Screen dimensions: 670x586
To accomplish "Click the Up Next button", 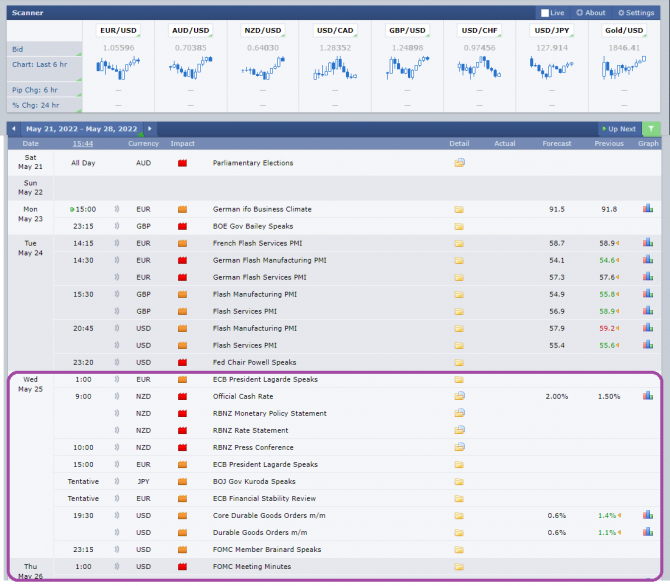I will coord(619,129).
